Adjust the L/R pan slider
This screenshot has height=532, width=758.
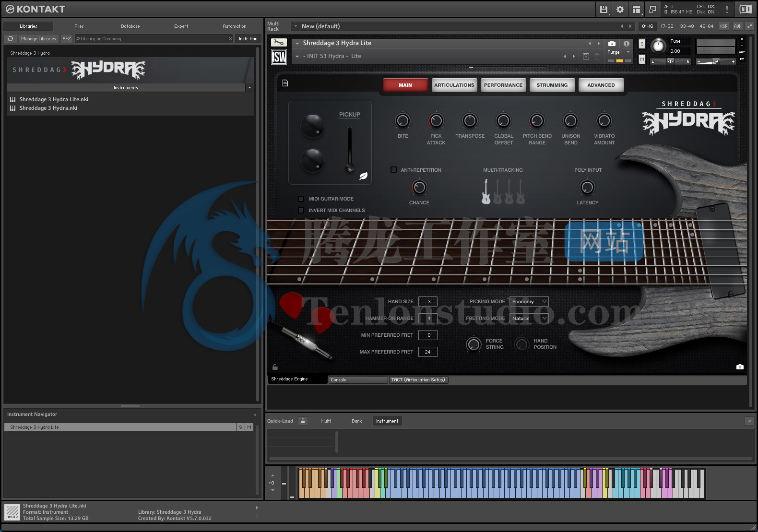[x=670, y=61]
